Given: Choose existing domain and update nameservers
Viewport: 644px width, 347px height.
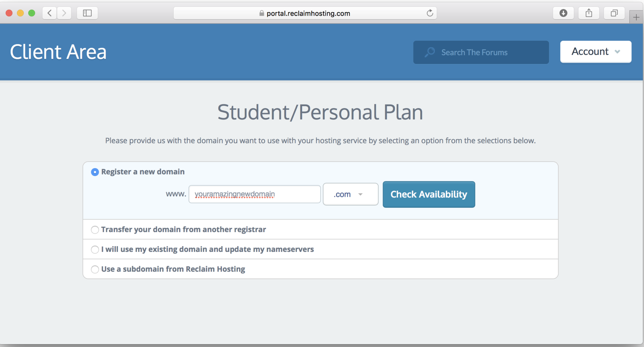Looking at the screenshot, I should pyautogui.click(x=95, y=250).
